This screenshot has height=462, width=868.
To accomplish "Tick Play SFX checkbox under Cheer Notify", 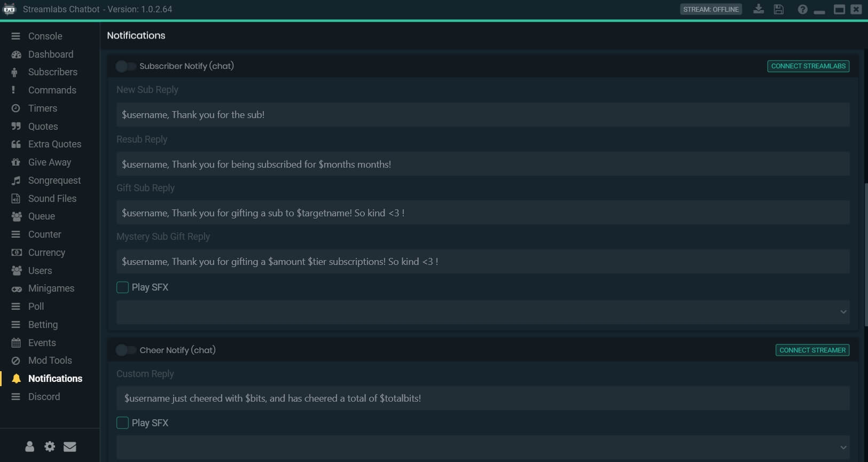I will [x=123, y=423].
